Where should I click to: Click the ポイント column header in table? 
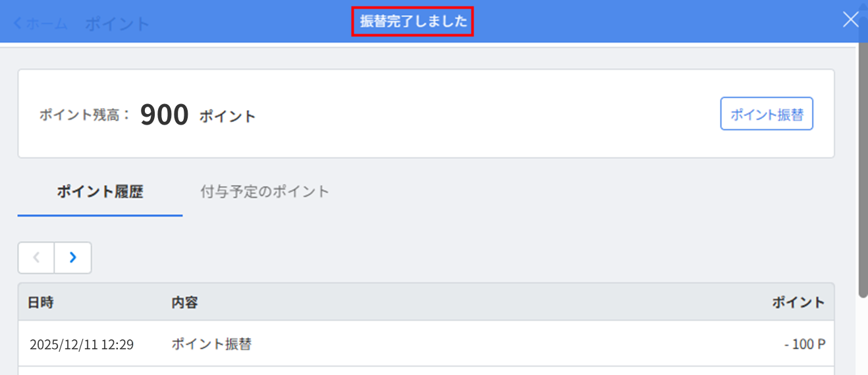798,303
